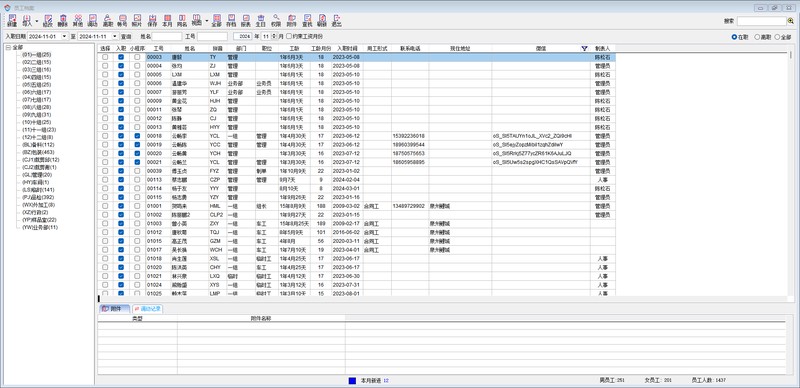
Task: Click the 姓名 filter input field
Action: click(x=167, y=36)
